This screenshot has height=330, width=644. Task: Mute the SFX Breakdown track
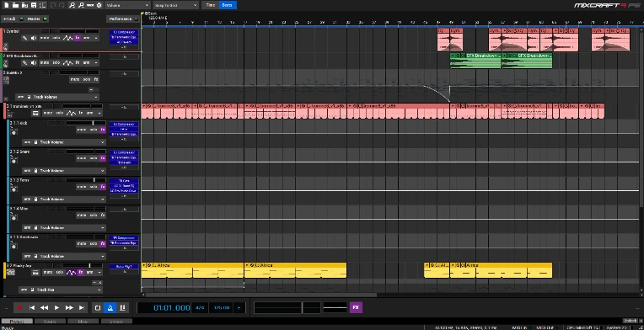pos(45,63)
